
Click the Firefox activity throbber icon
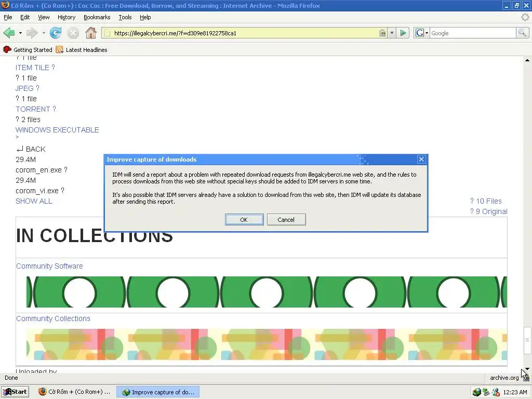tap(525, 17)
